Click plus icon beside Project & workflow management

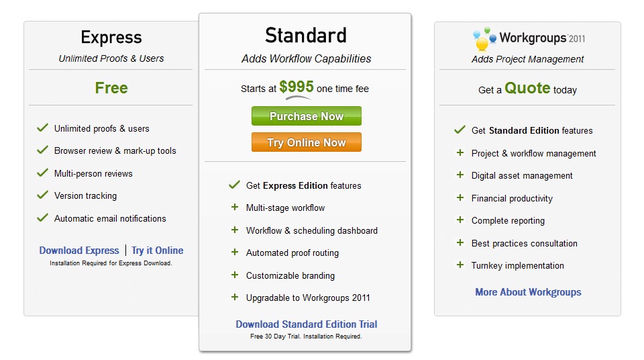pos(460,152)
